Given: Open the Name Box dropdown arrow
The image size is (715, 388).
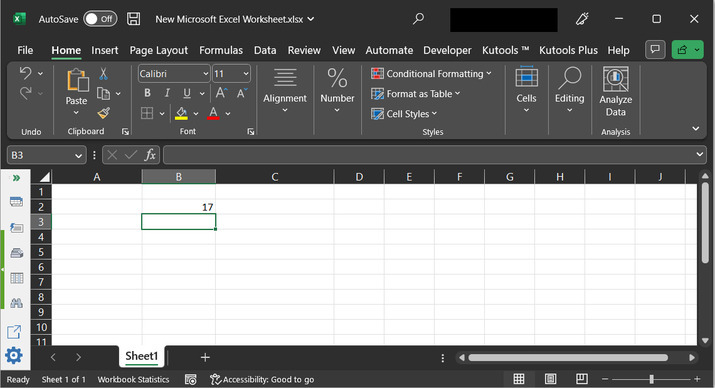Looking at the screenshot, I should [78, 155].
